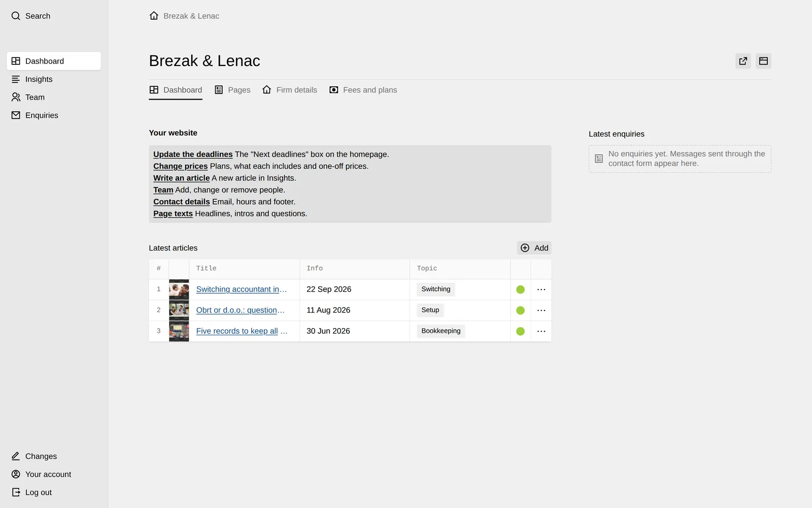Click the Setup topic tag
Image resolution: width=812 pixels, height=508 pixels.
click(430, 310)
